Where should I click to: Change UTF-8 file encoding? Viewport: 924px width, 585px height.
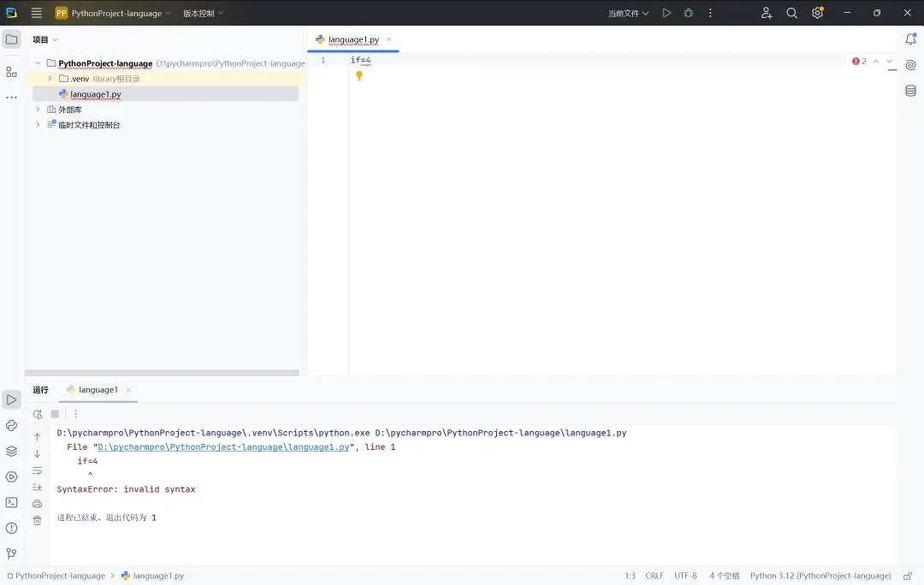click(685, 576)
